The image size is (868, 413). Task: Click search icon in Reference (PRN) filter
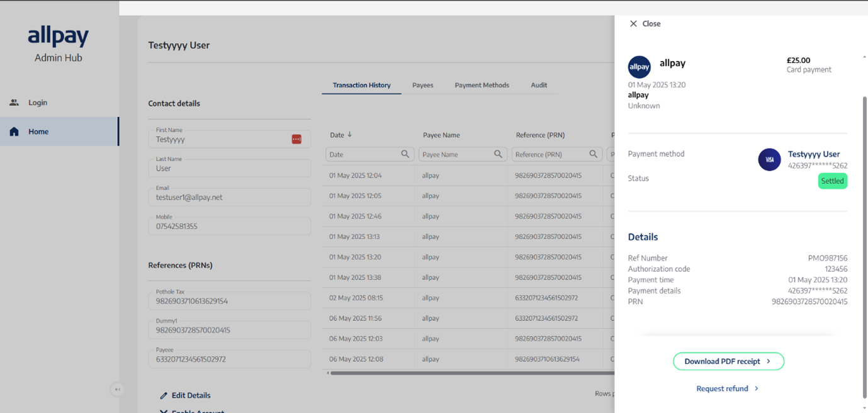click(593, 154)
